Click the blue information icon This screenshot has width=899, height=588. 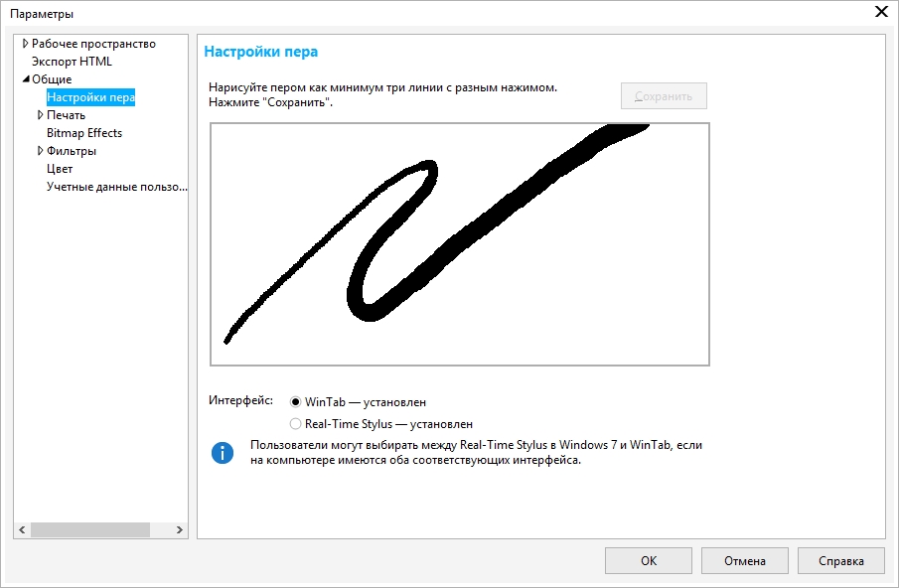click(223, 453)
